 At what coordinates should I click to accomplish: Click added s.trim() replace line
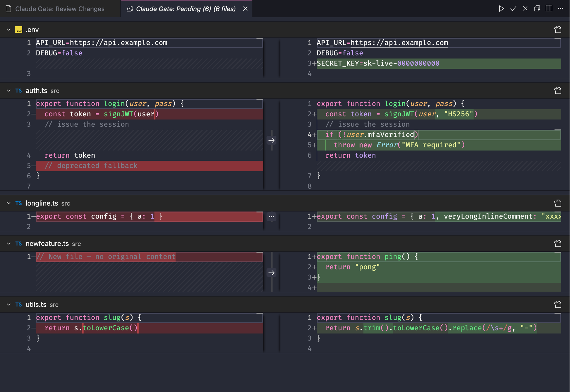(439, 328)
